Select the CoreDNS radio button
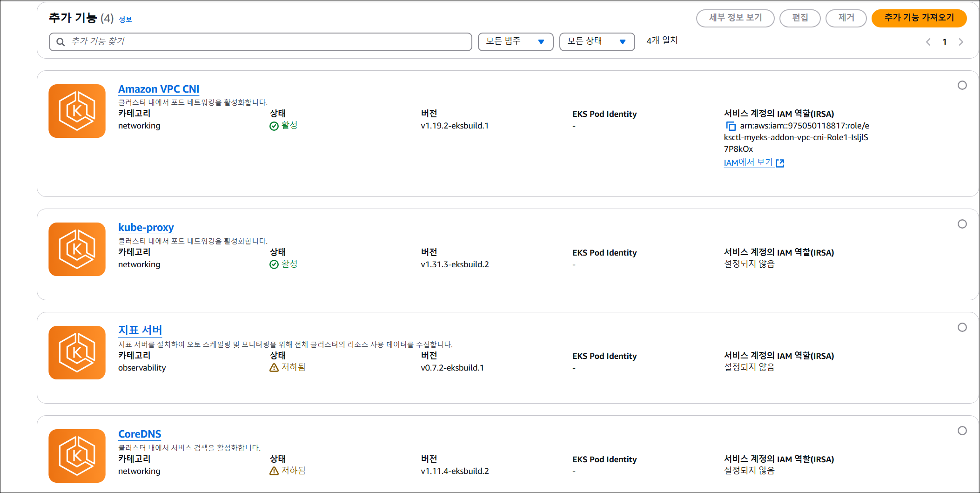 pyautogui.click(x=962, y=431)
